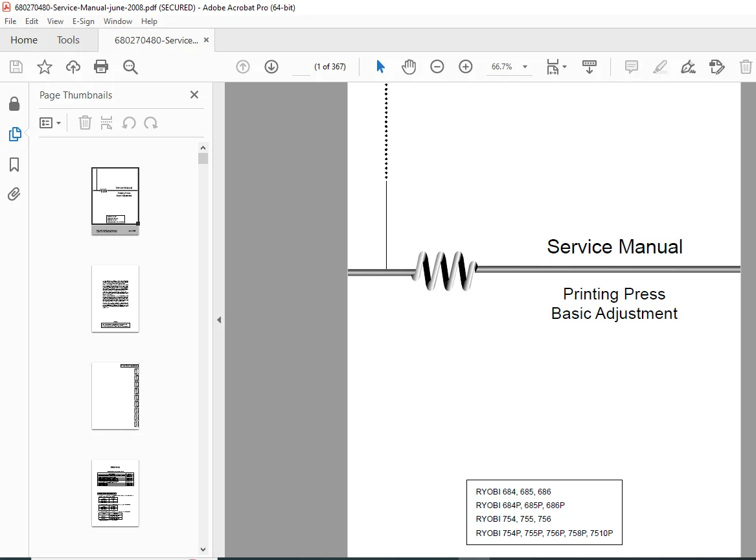The height and width of the screenshot is (560, 756).
Task: Click 'Basic Adjustment' text in document
Action: [614, 313]
